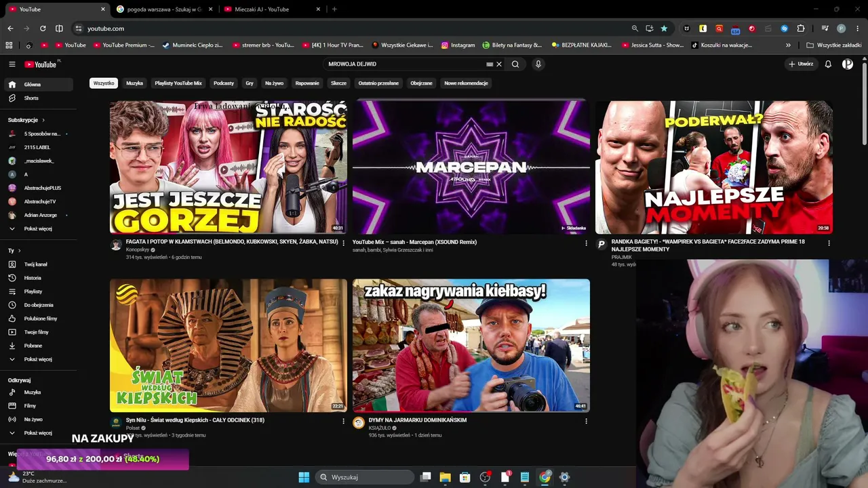Open the Windows Start menu
The image size is (868, 488).
pyautogui.click(x=304, y=477)
